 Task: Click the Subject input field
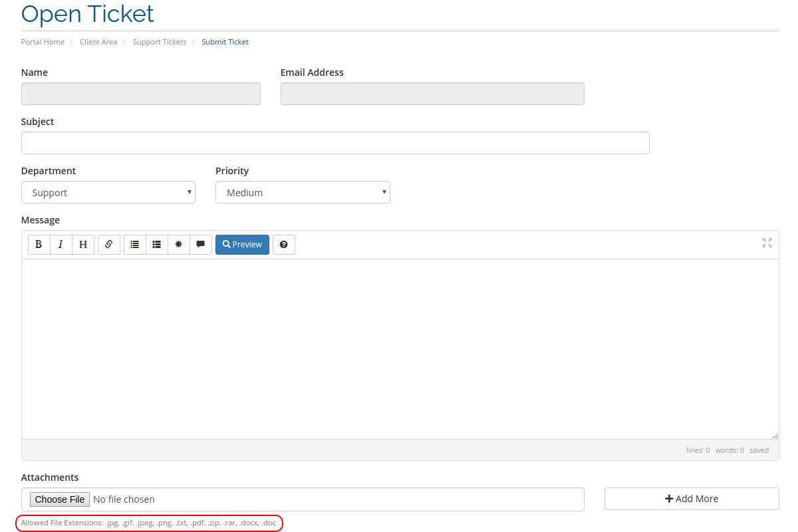pyautogui.click(x=335, y=143)
